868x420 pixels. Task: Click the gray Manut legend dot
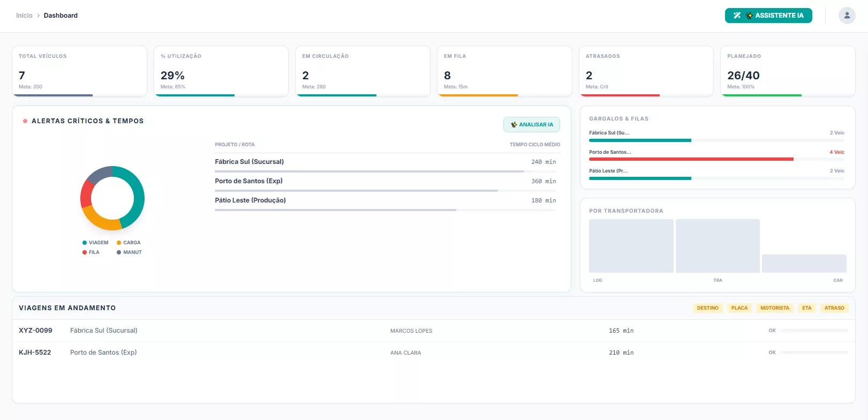(x=119, y=252)
